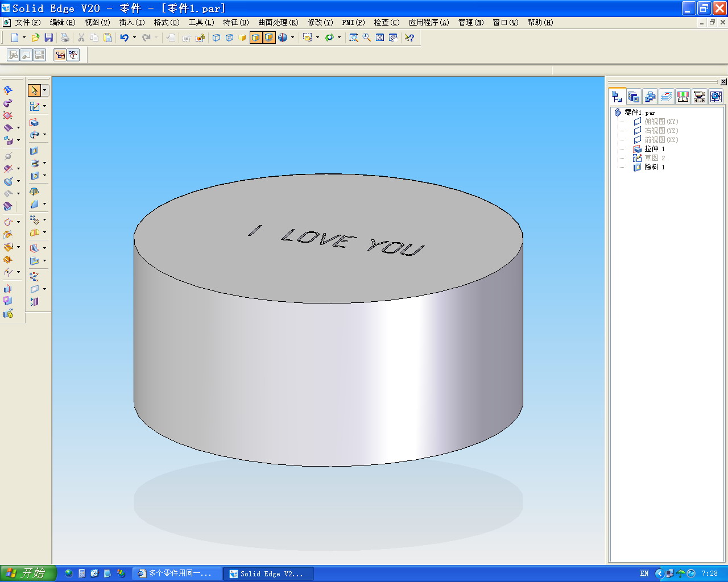Click the Sketch tool icon

click(x=34, y=106)
